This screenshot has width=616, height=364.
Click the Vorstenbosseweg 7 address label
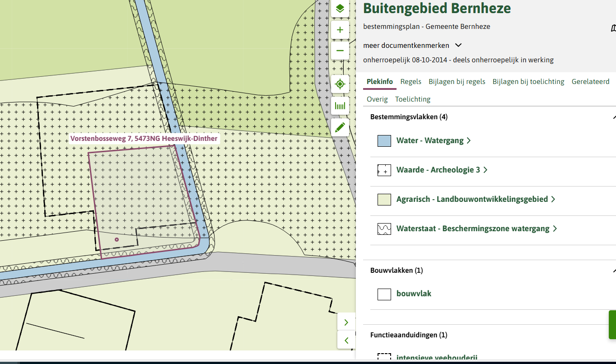[x=144, y=139]
